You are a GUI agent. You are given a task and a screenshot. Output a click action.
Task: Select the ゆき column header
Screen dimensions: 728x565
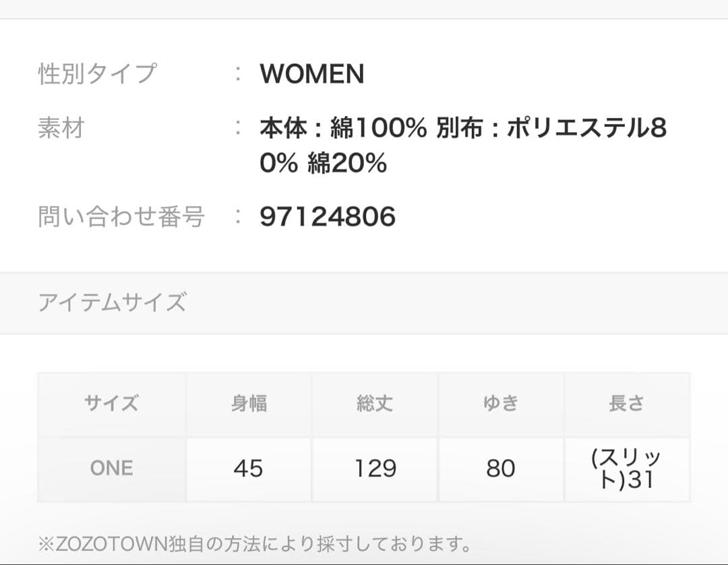tap(501, 404)
